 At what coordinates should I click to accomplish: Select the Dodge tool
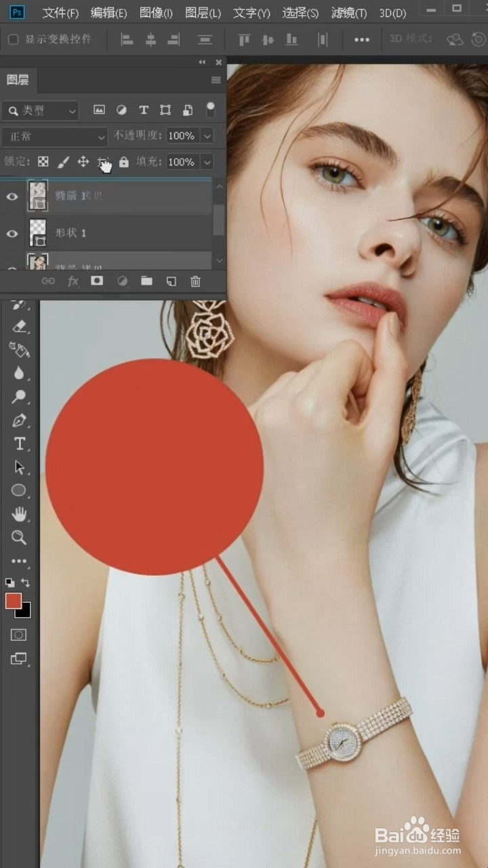coord(19,397)
